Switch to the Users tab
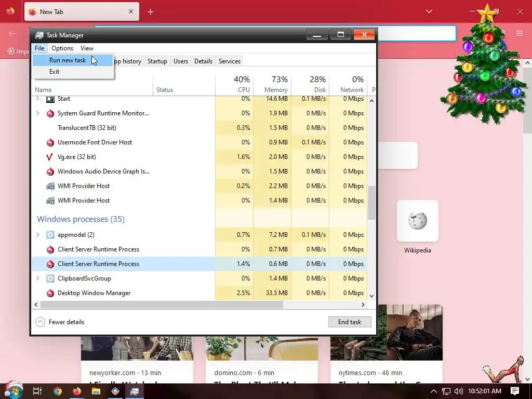Screen dimensions: 532x399 [x=180, y=61]
